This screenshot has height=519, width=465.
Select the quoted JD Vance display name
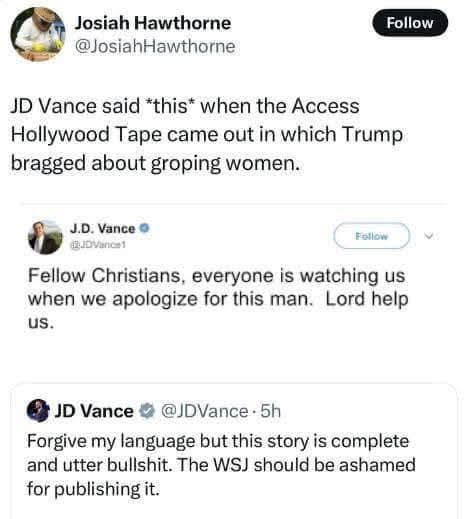pyautogui.click(x=94, y=411)
